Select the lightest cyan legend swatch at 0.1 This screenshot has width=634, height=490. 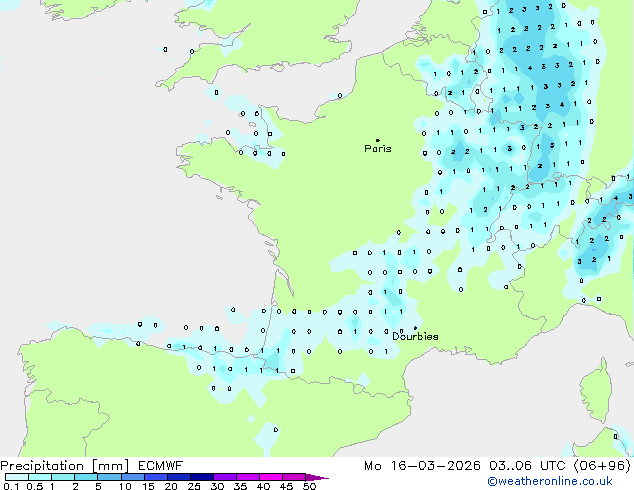[17, 477]
